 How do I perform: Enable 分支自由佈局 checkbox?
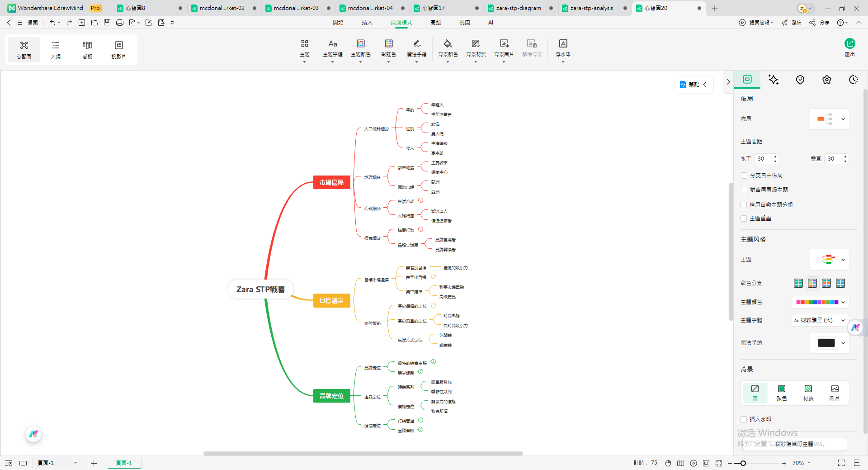pyautogui.click(x=744, y=176)
